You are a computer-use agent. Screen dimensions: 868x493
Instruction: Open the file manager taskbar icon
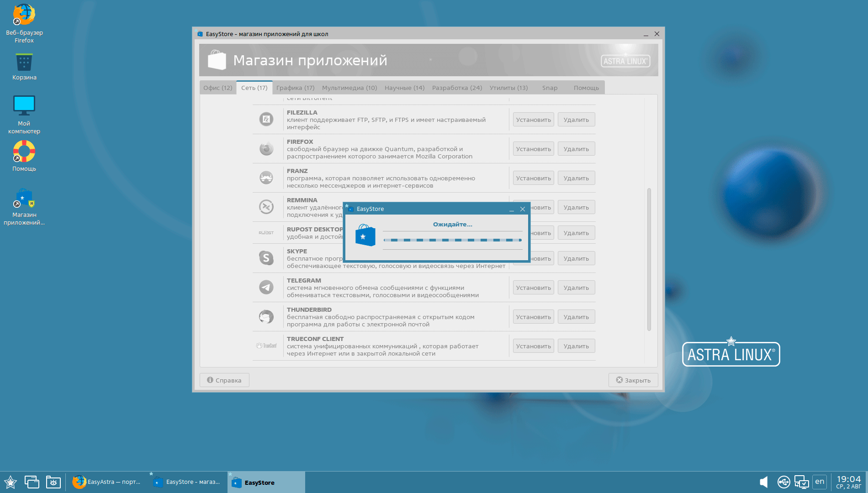tap(53, 482)
